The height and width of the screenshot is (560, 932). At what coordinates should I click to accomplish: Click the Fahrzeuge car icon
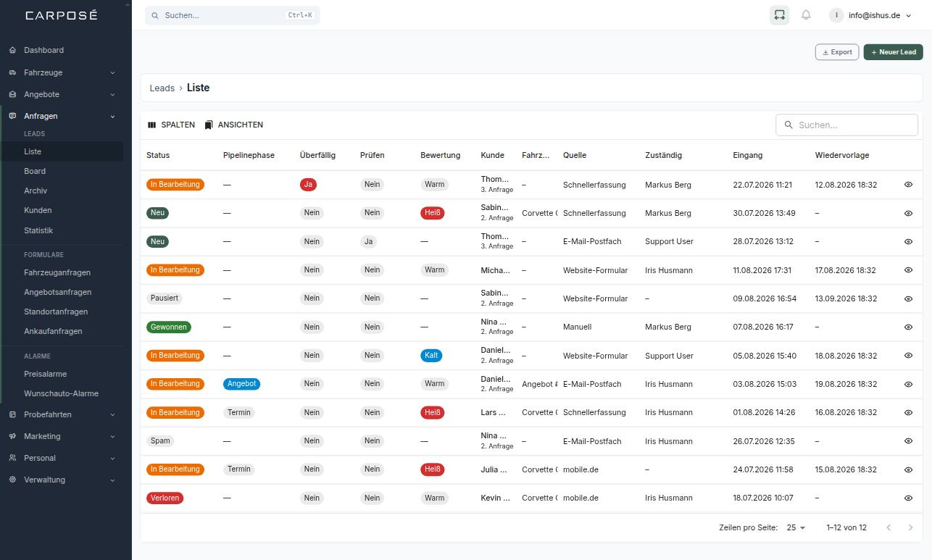pos(12,72)
